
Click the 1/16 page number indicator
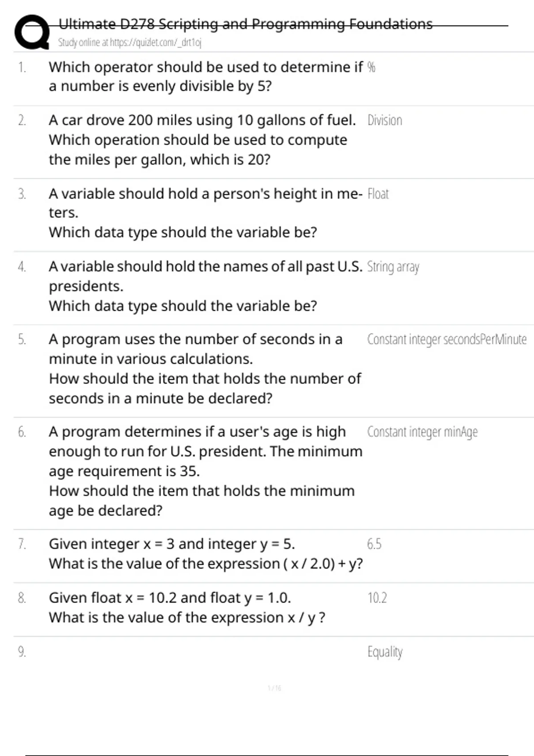click(x=274, y=688)
